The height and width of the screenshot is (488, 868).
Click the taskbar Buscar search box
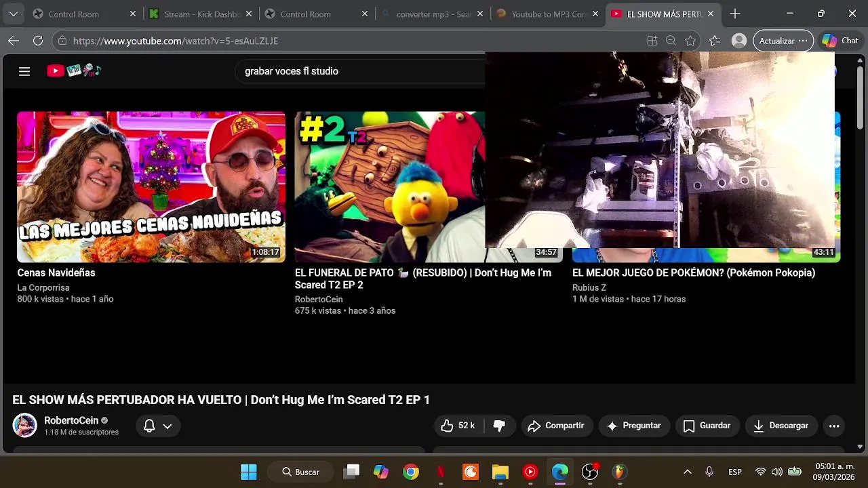(300, 472)
